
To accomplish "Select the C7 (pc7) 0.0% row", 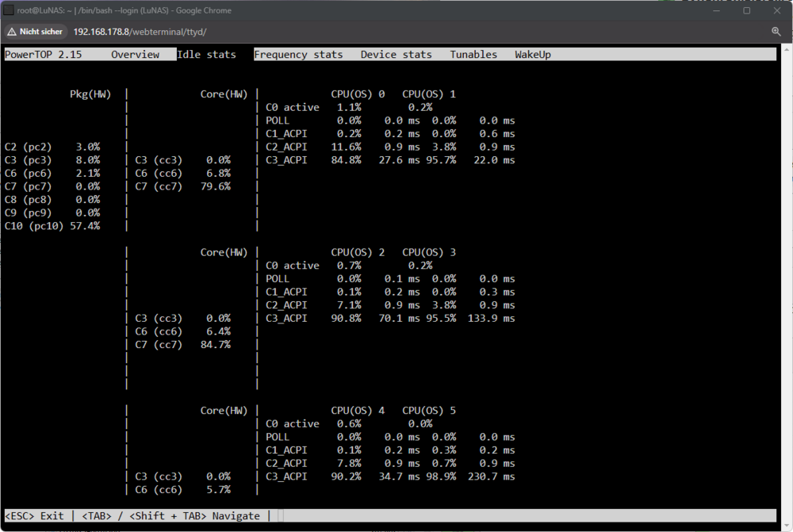I will [52, 186].
